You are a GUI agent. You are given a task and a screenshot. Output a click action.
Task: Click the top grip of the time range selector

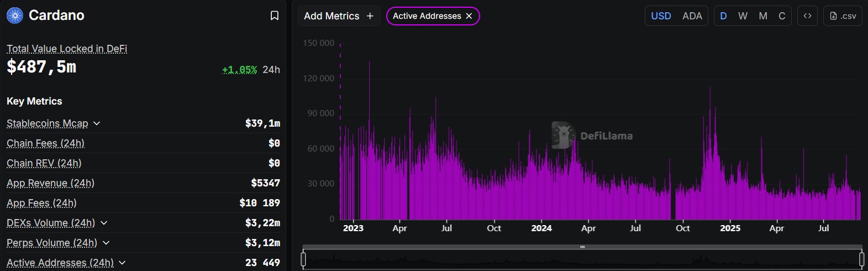tap(582, 247)
